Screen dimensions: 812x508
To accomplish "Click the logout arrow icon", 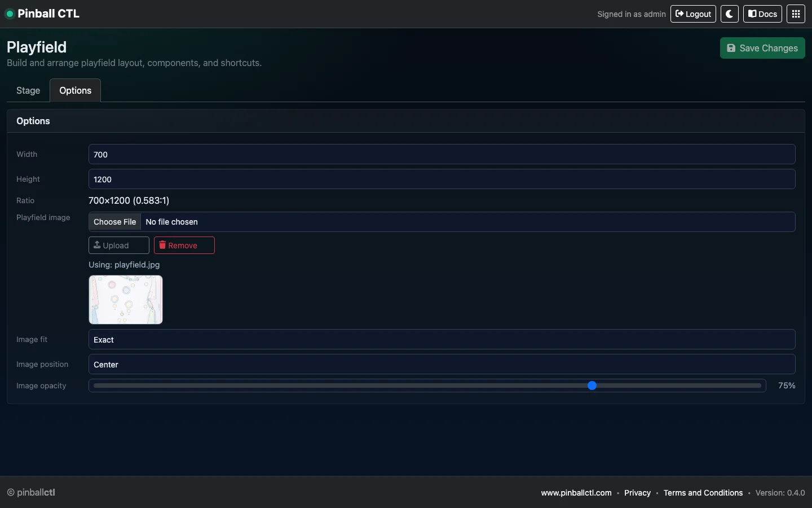I will point(679,14).
